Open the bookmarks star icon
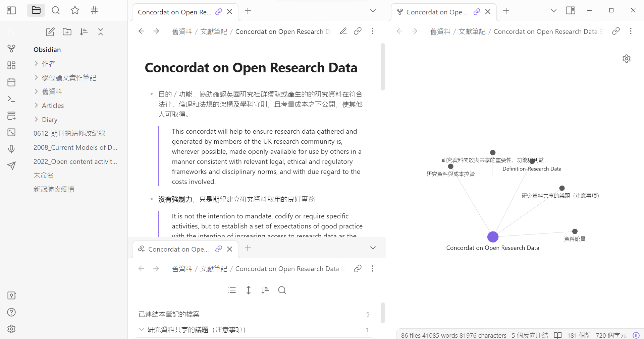 click(x=75, y=10)
